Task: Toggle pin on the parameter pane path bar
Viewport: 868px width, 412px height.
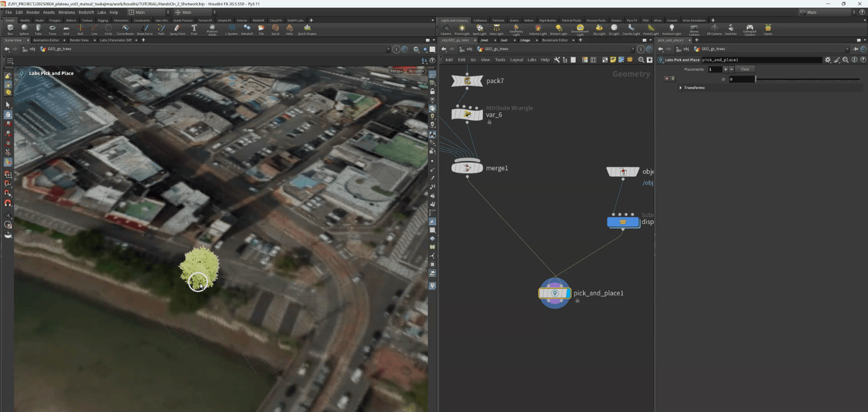Action: (856, 49)
